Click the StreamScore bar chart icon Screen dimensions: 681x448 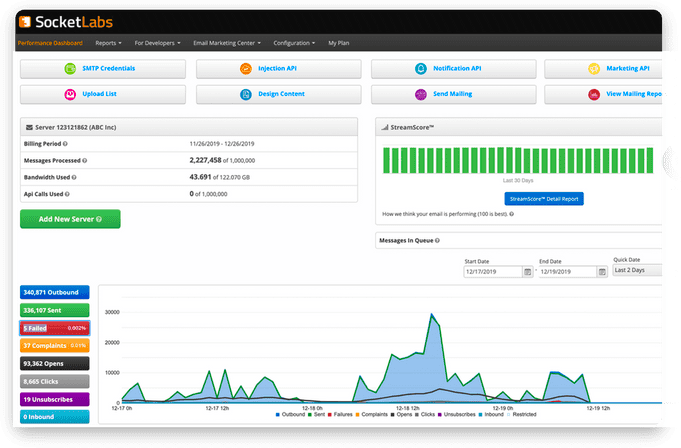(385, 127)
